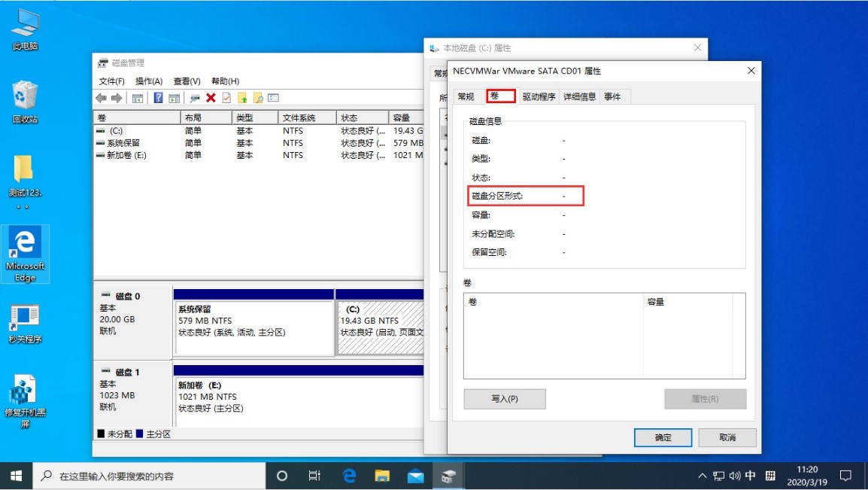Select the 测试123 folder on desktop
The height and width of the screenshot is (490, 868).
tap(25, 181)
